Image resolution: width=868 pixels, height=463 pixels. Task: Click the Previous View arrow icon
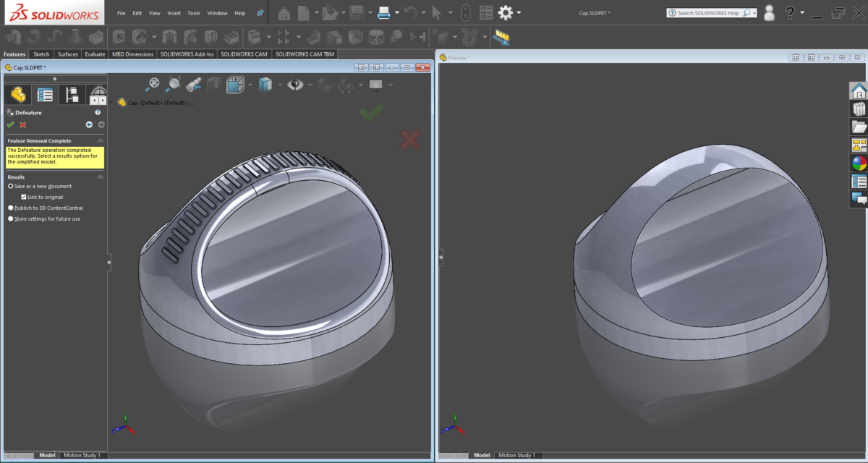pos(192,85)
